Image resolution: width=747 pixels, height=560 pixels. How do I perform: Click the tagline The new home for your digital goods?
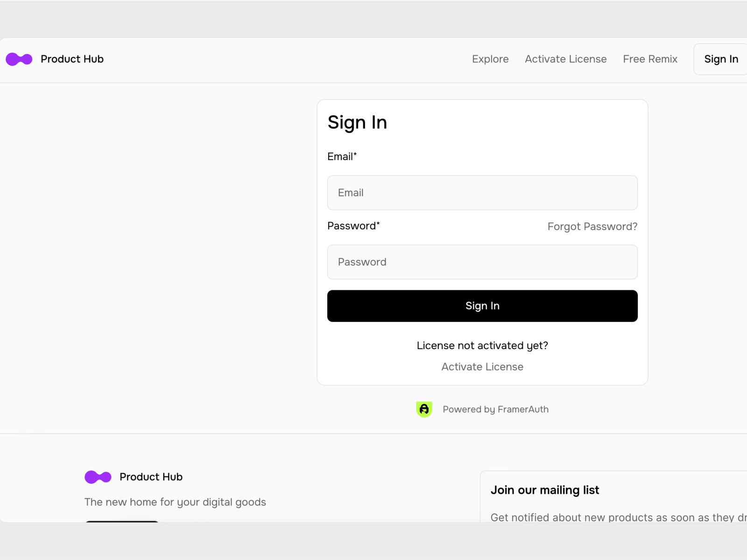click(175, 502)
